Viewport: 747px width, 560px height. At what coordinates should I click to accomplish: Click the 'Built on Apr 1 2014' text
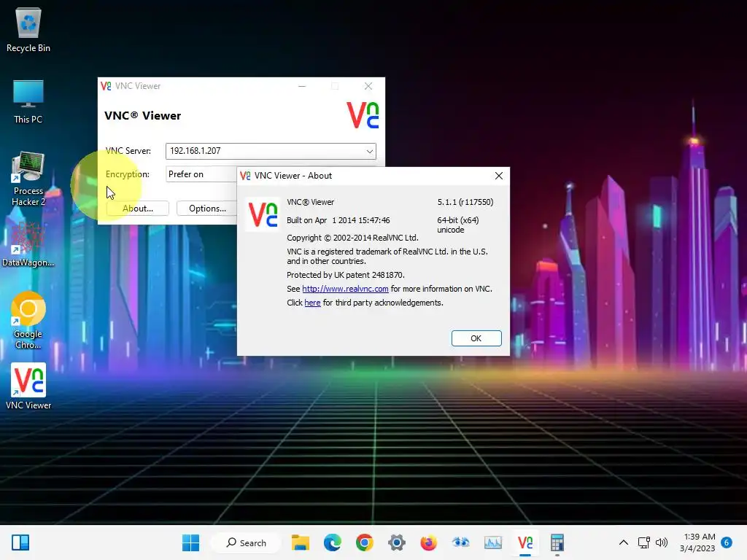pos(338,220)
